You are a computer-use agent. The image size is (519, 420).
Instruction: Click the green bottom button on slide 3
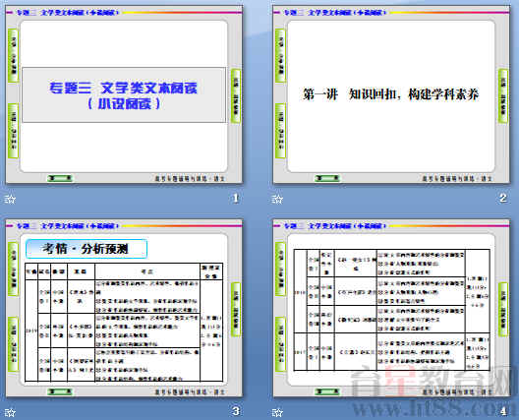60,391
